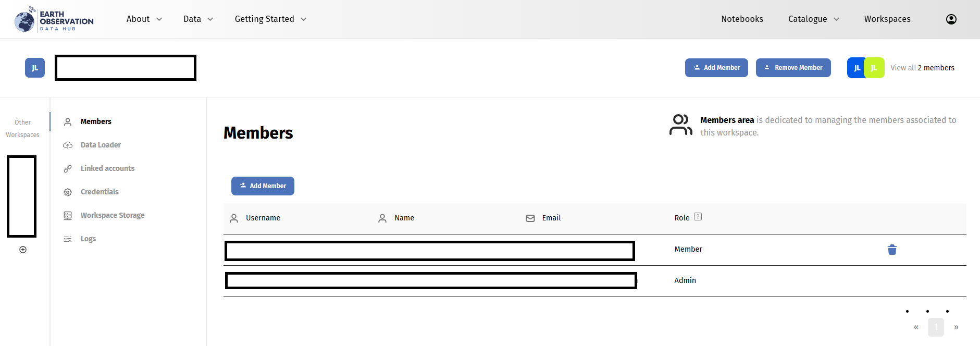Go to Workspaces in the navigation bar

click(887, 19)
